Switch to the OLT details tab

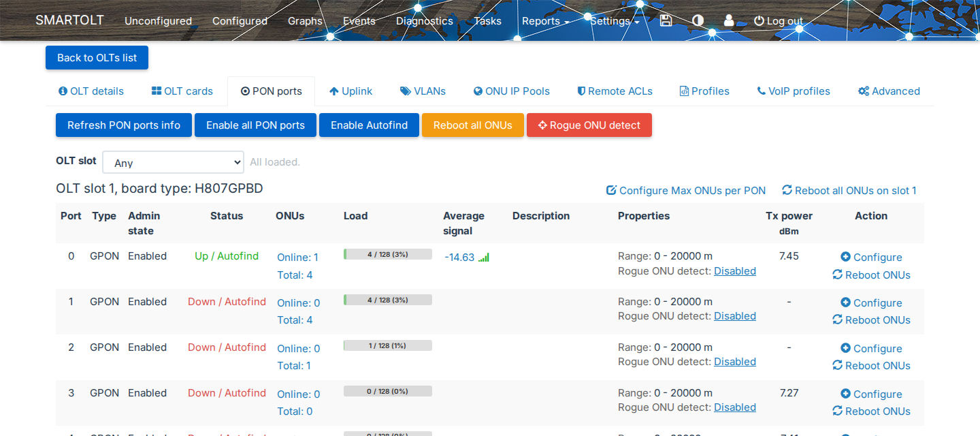click(x=91, y=91)
